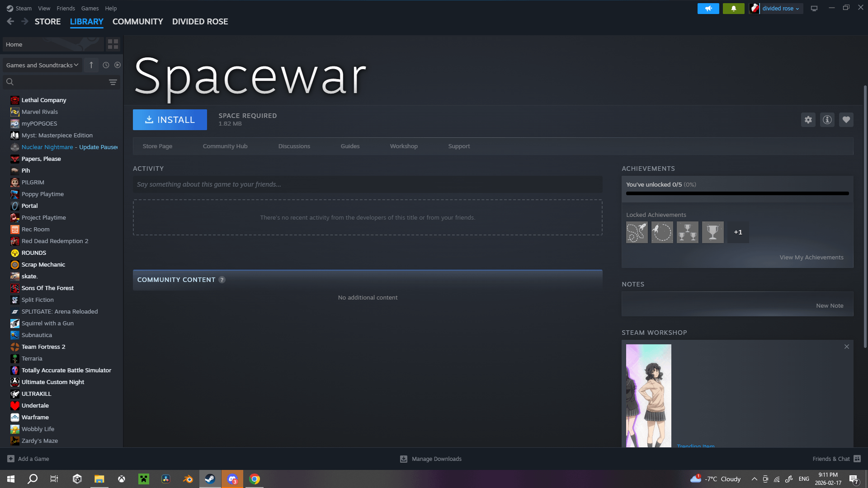Toggle sort by recent activity clock icon
This screenshot has height=488, width=868.
point(106,65)
